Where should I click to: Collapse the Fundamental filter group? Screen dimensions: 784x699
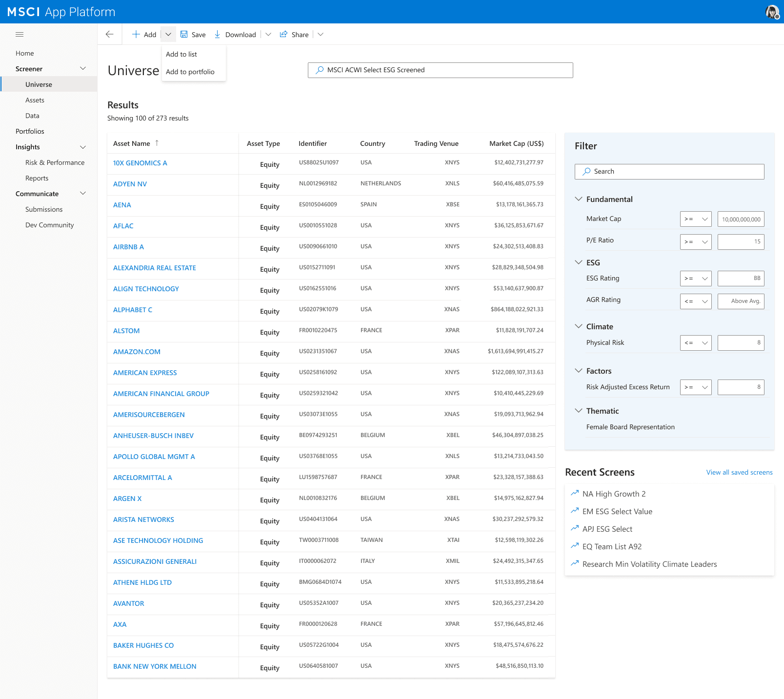[579, 199]
